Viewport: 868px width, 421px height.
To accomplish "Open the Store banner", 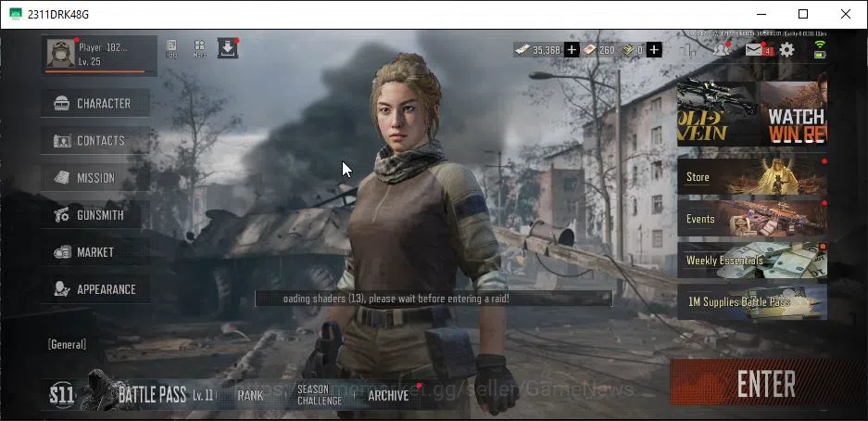I will pos(752,177).
